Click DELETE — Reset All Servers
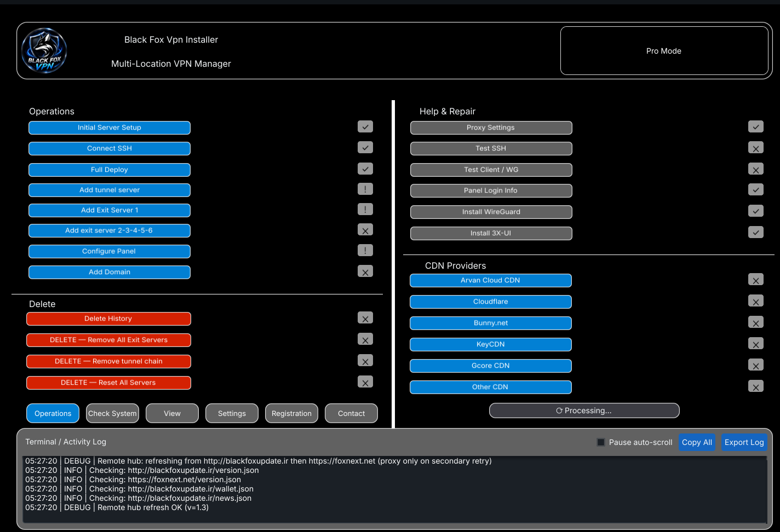Image resolution: width=780 pixels, height=532 pixels. point(108,383)
